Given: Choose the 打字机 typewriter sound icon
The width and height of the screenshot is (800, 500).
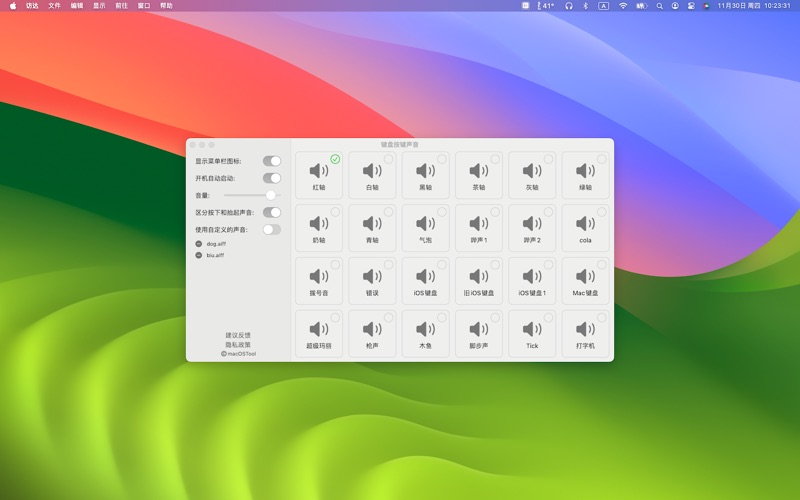Looking at the screenshot, I should tap(585, 329).
